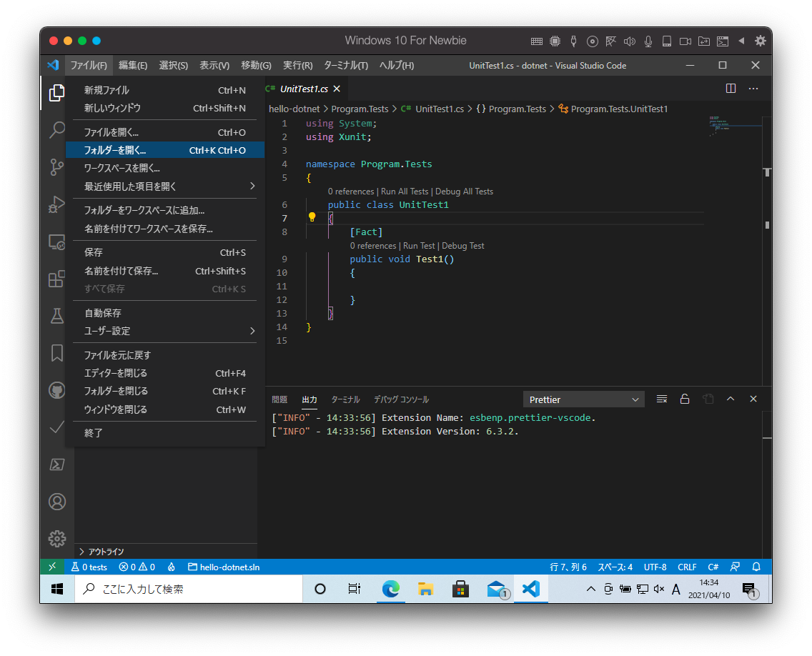Clear the output panel
Screen dimensions: 812x656
[x=661, y=399]
